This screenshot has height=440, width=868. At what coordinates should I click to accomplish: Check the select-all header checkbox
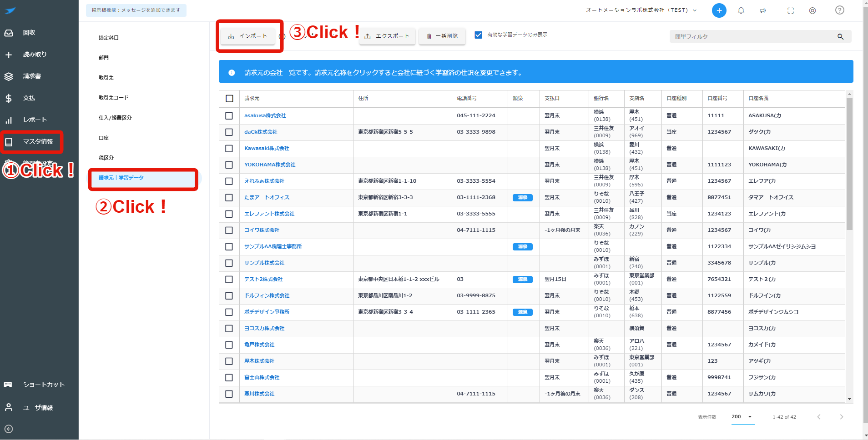229,99
